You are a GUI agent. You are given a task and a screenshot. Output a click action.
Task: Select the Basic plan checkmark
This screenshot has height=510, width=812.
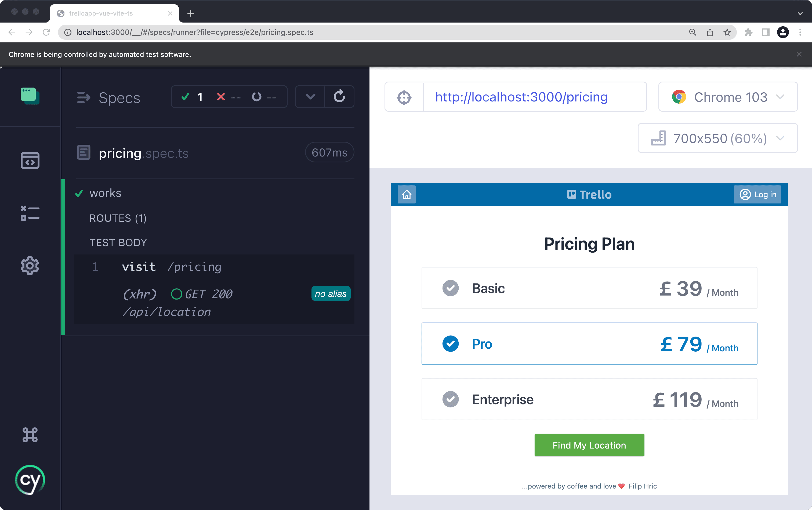tap(451, 288)
